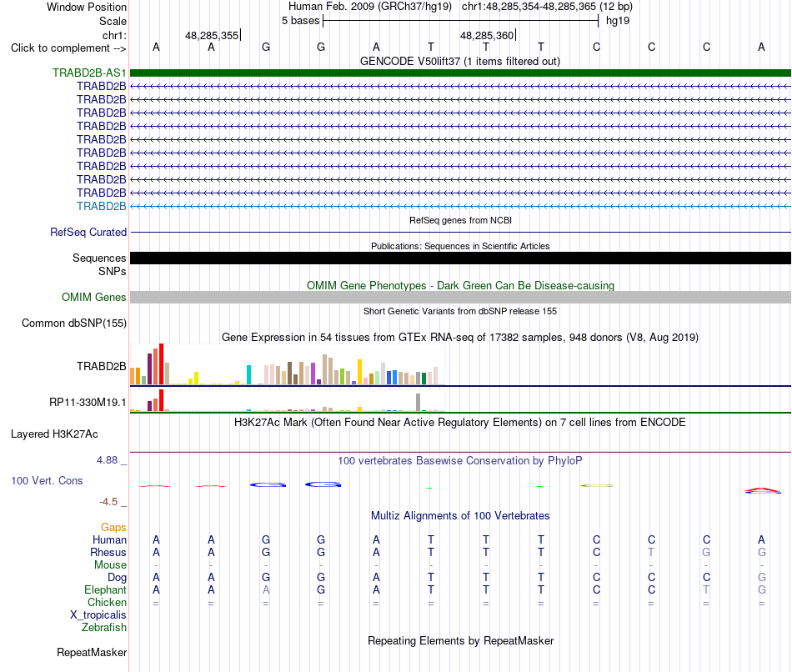This screenshot has height=672, width=792.
Task: Click the Scale label
Action: [113, 21]
